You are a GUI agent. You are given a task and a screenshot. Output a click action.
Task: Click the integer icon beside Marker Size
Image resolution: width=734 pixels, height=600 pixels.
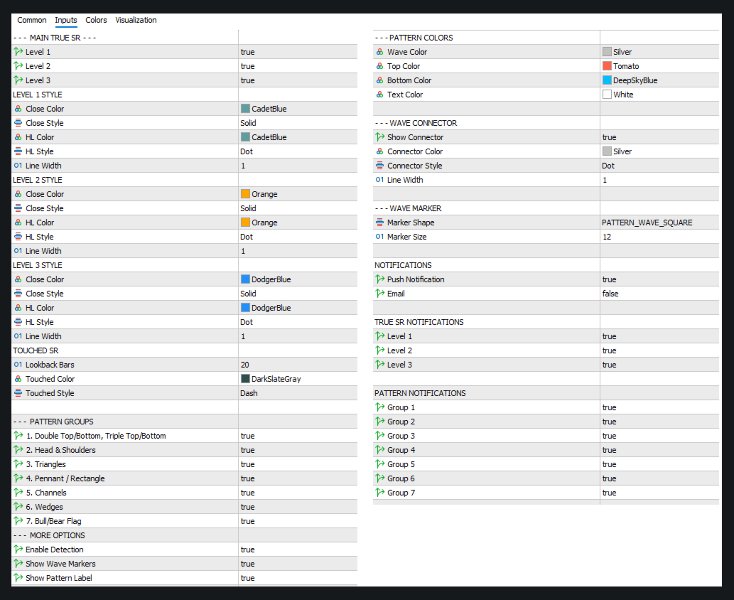coord(380,236)
